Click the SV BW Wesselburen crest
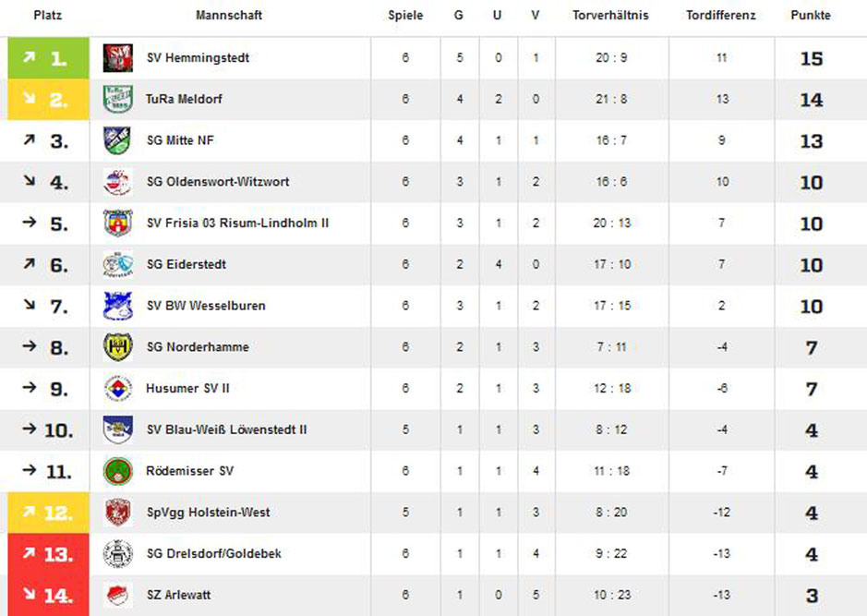This screenshot has height=616, width=867. (118, 306)
